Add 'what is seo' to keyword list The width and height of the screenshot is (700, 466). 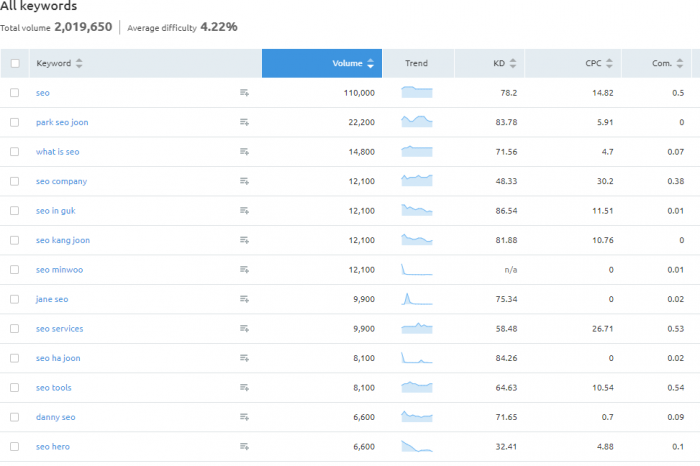pos(244,152)
